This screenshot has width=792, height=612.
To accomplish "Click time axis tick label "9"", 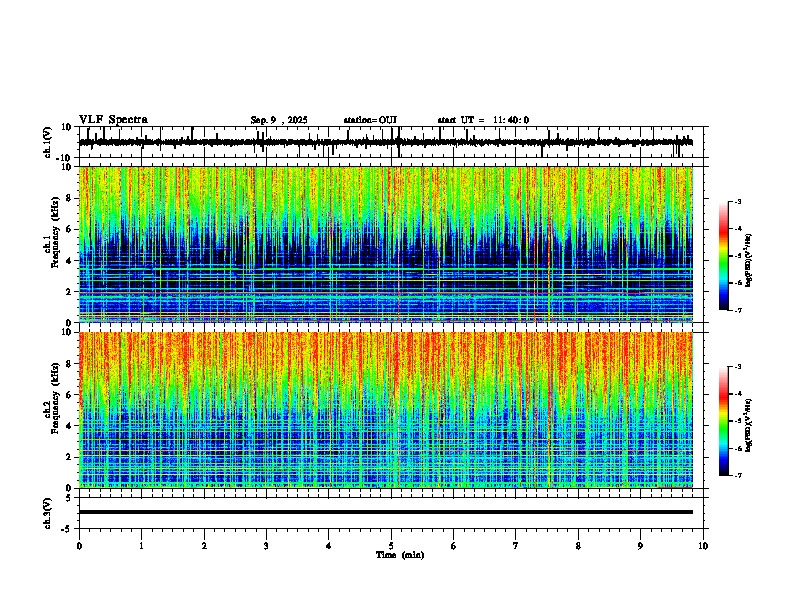I will click(x=640, y=546).
